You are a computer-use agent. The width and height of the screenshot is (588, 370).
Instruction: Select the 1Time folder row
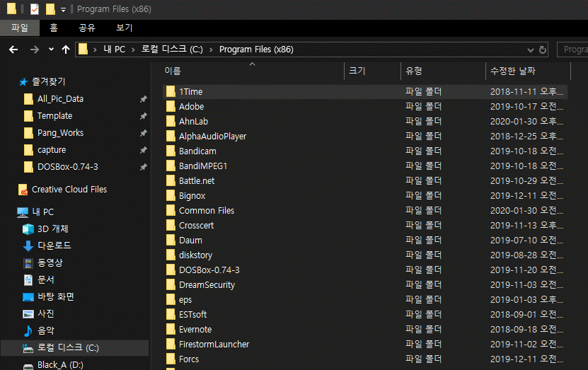coord(365,92)
